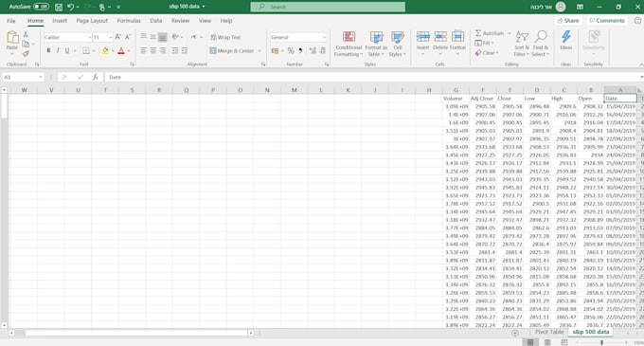The height and width of the screenshot is (346, 644).
Task: Open Conditional Formatting menu
Action: (x=349, y=44)
